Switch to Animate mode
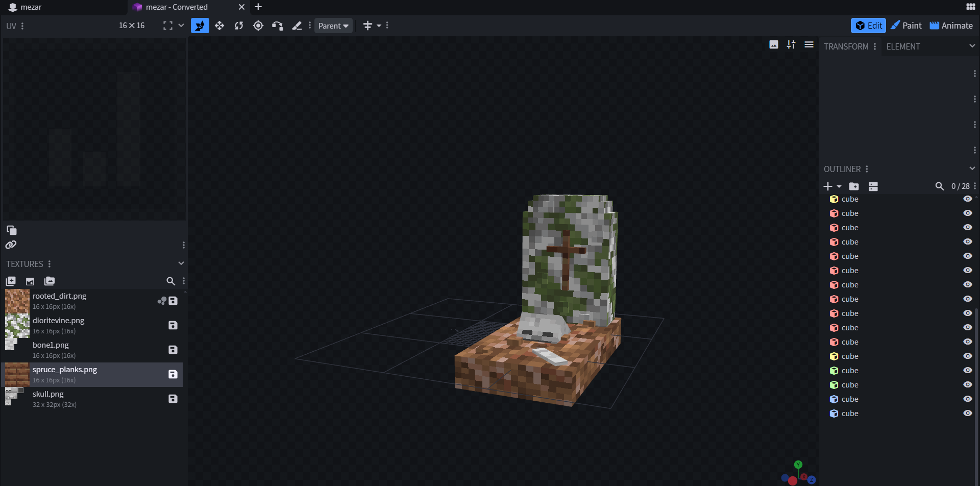Screen dimensions: 980x486 click(951, 26)
